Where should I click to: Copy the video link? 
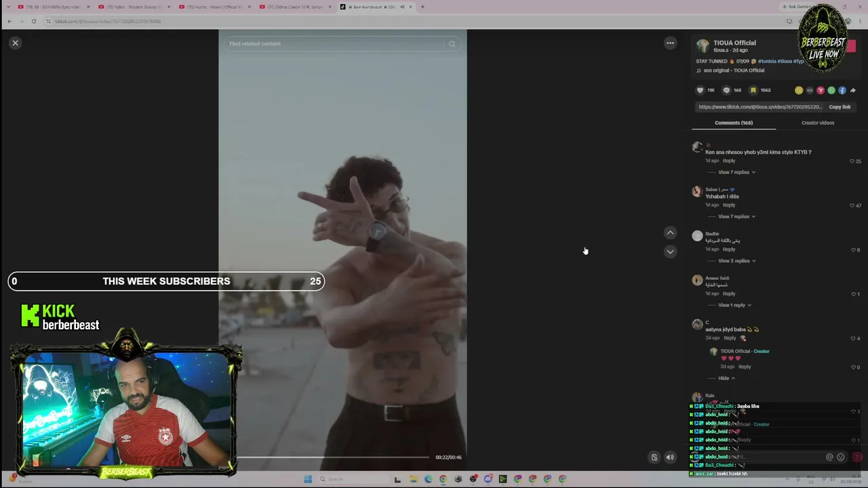tap(840, 107)
